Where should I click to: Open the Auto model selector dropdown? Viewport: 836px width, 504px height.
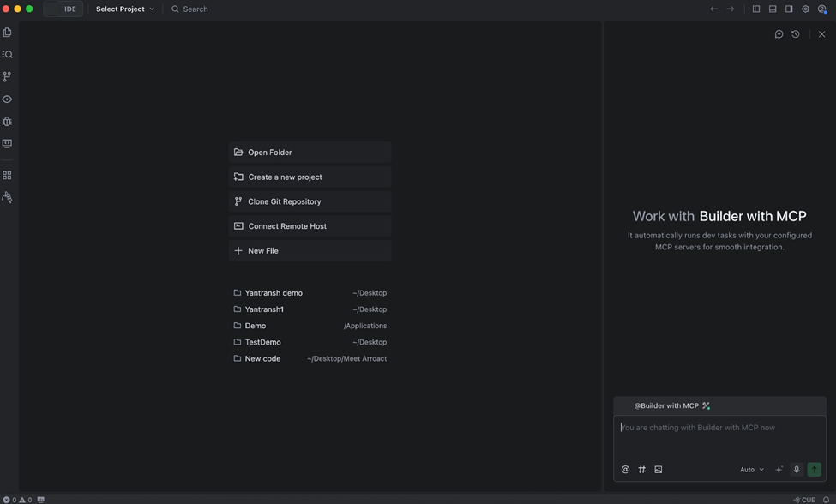coord(752,470)
